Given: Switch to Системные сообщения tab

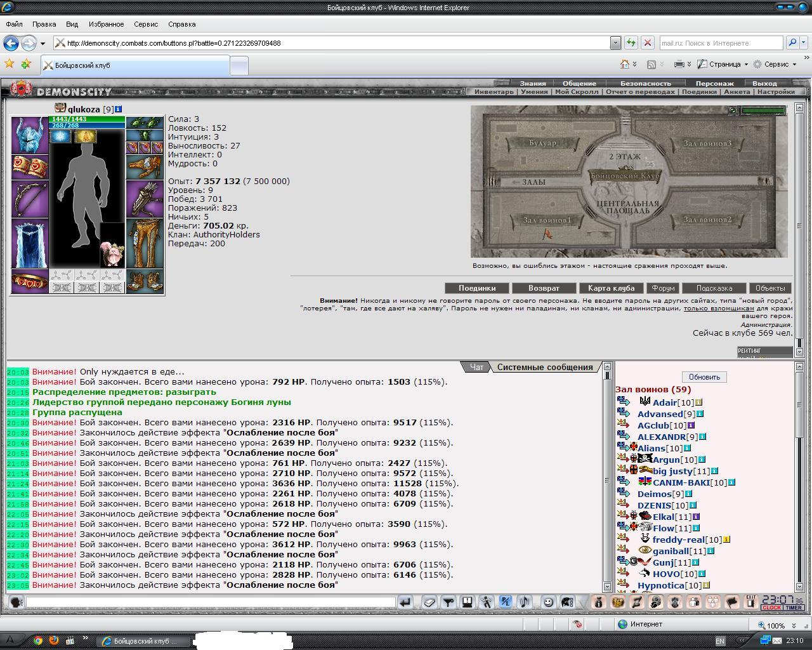Looking at the screenshot, I should pos(545,367).
